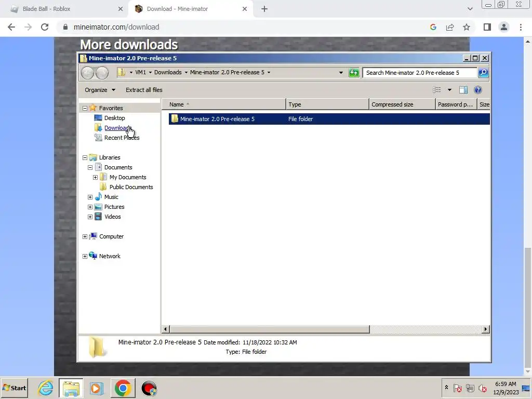Toggle Chrome side panel icon

(487, 27)
